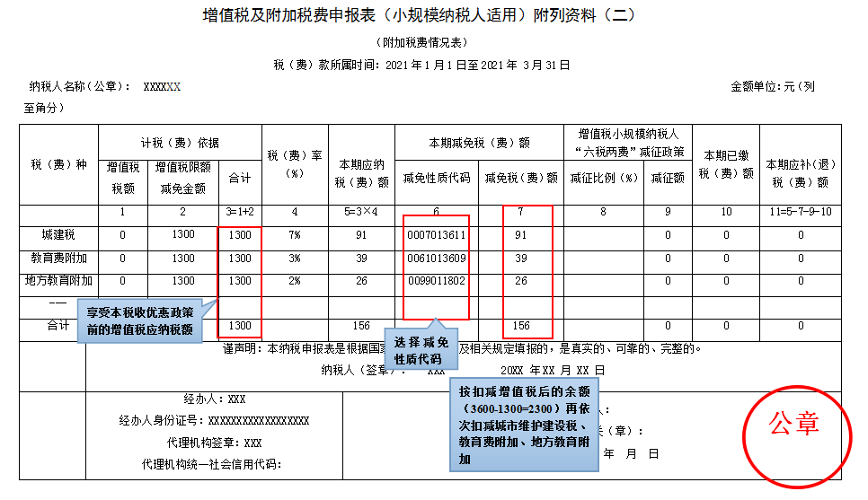Click the 税(费)种 column header

point(58,164)
